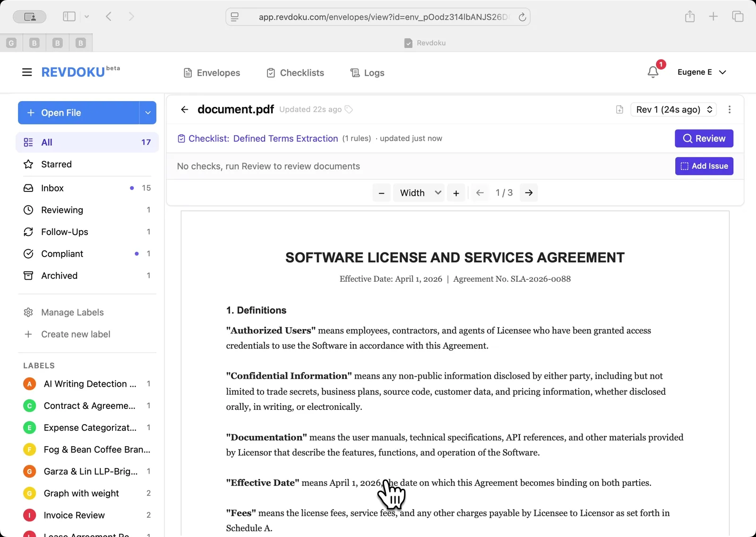Switch to the Checklists tab
The width and height of the screenshot is (756, 537).
pyautogui.click(x=295, y=72)
